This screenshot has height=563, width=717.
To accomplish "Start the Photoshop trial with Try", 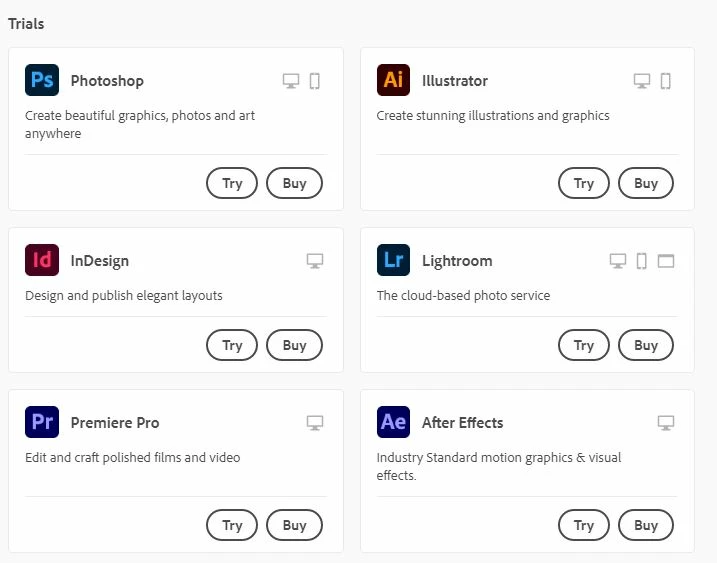I will [x=232, y=183].
